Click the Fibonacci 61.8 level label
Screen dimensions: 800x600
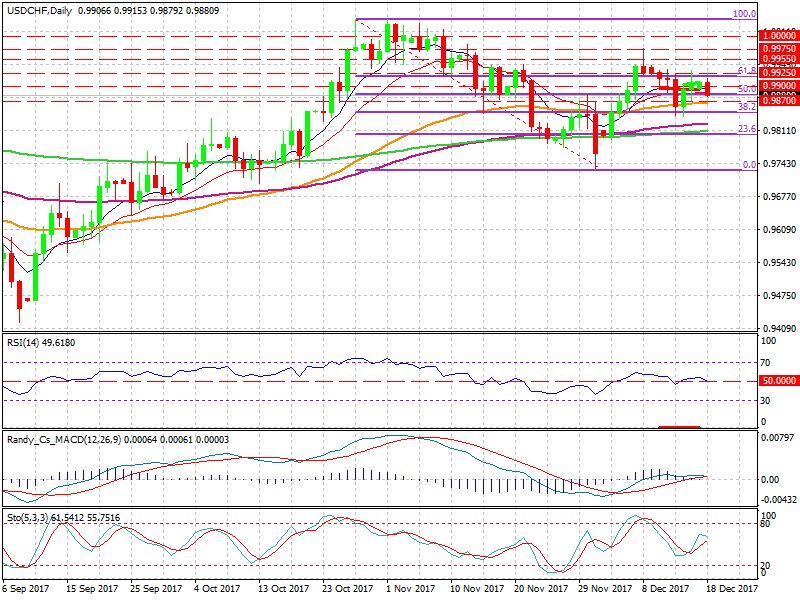(x=747, y=70)
